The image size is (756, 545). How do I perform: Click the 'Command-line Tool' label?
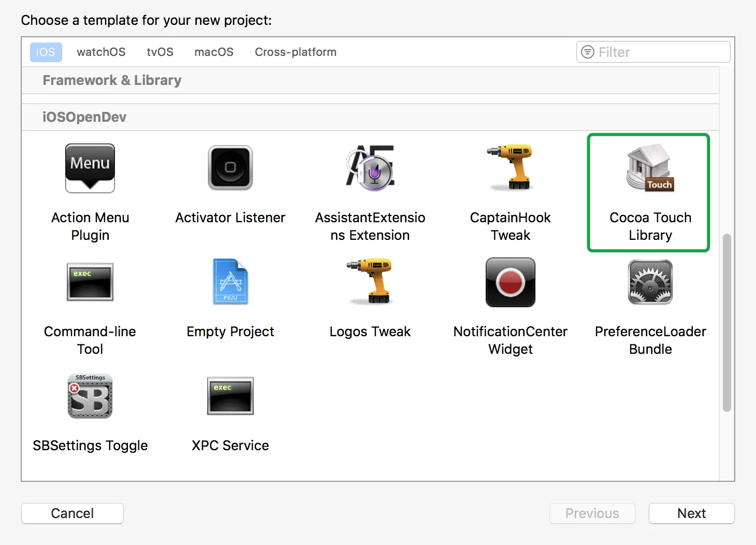click(90, 340)
